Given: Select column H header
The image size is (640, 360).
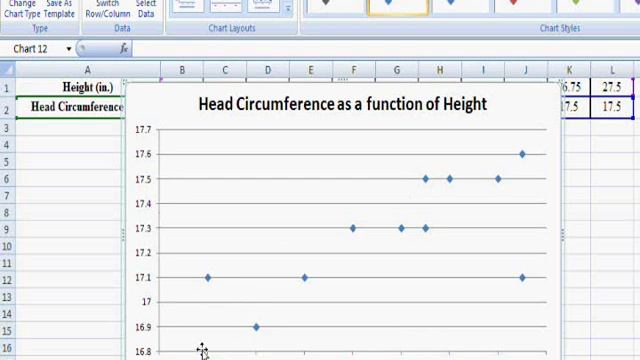Looking at the screenshot, I should tap(440, 70).
